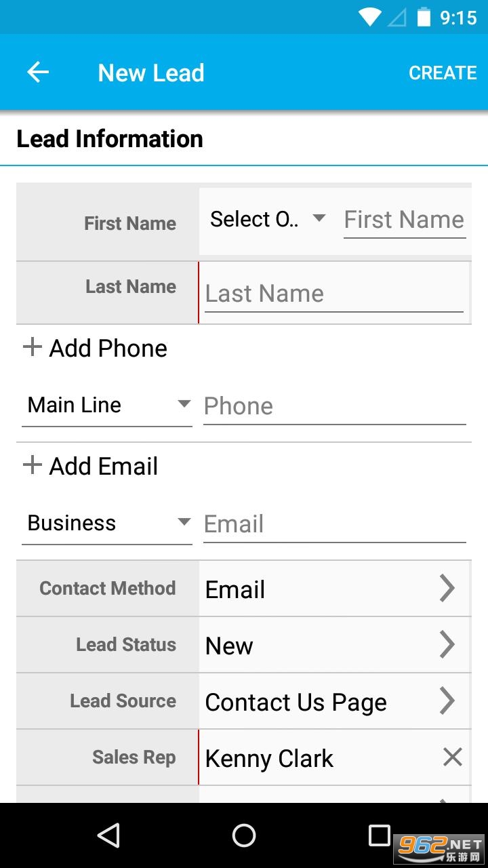Tap the plus icon beside Add Phone
Viewport: 488px width, 868px height.
[32, 348]
